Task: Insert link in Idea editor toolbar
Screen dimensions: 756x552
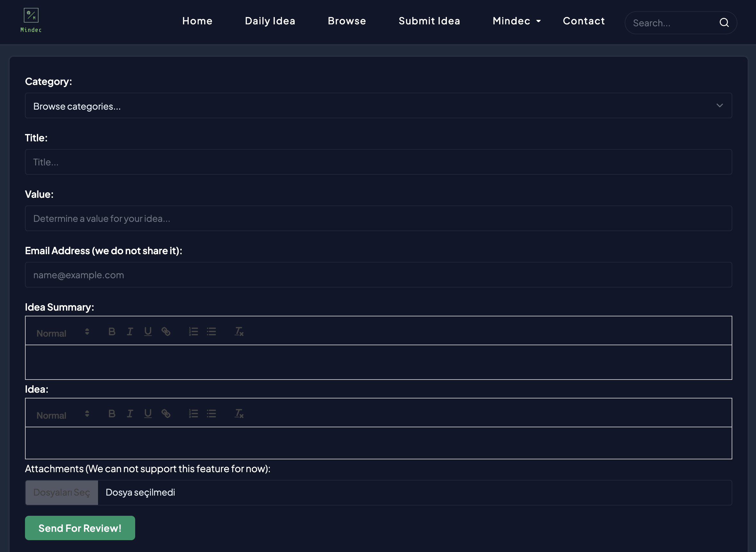Action: (x=166, y=414)
